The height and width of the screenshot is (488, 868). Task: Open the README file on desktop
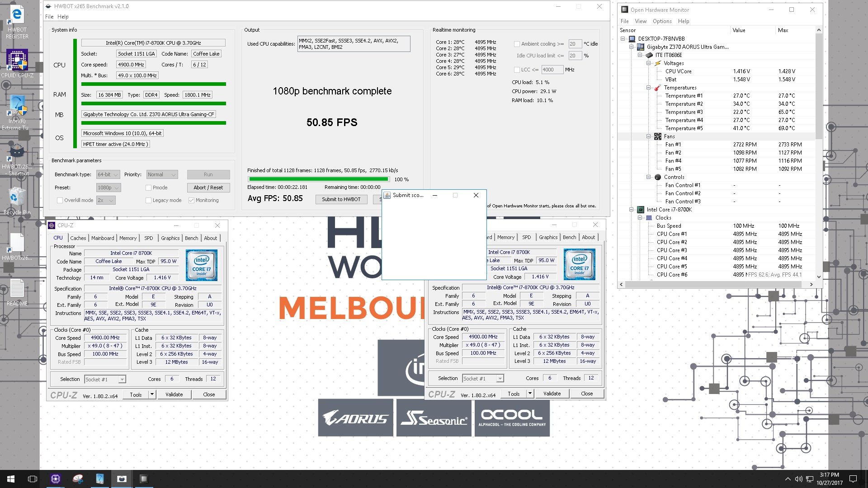coord(17,292)
